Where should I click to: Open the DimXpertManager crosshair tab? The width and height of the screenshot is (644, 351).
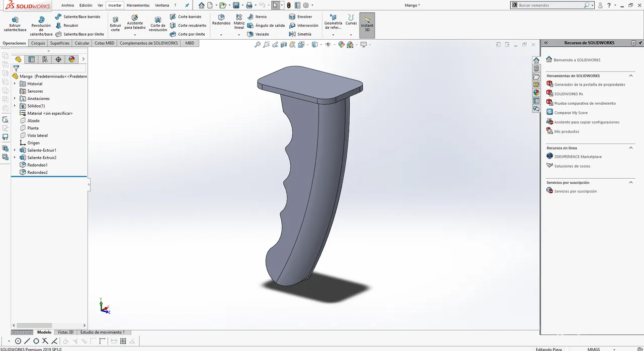[58, 59]
